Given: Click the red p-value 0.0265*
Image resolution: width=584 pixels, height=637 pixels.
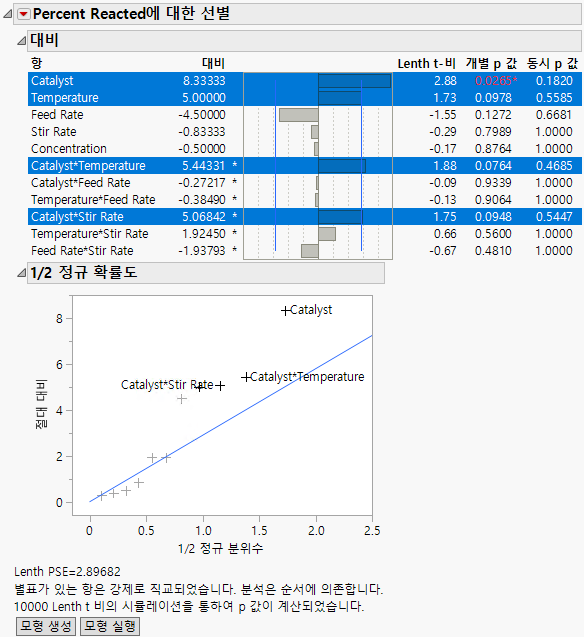Looking at the screenshot, I should click(496, 80).
